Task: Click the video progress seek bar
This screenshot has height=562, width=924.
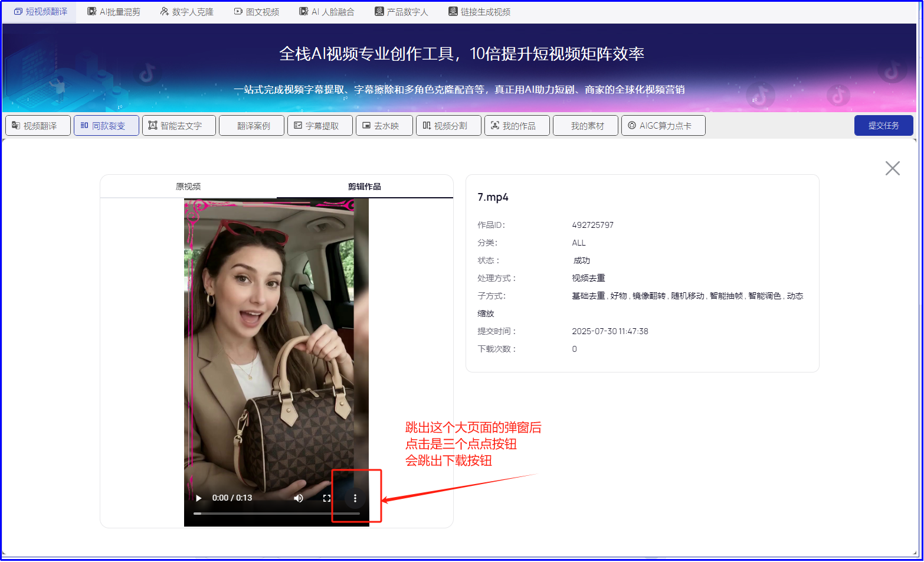Action: [276, 514]
